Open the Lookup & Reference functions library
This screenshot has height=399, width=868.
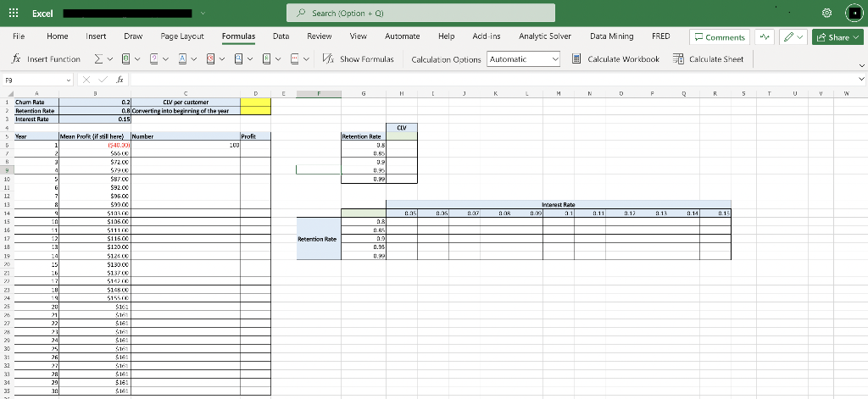[x=238, y=59]
